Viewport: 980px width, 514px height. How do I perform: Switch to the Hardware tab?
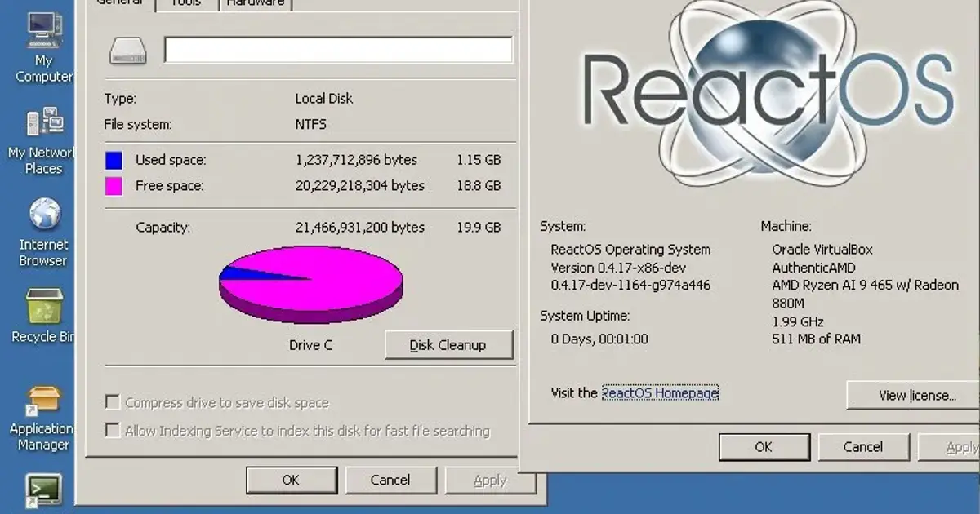[256, 3]
